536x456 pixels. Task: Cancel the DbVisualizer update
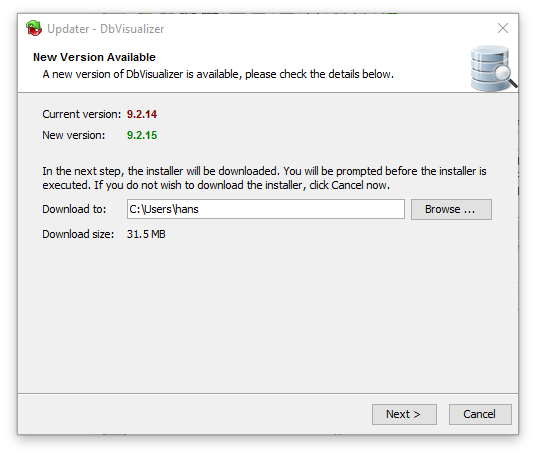[480, 414]
